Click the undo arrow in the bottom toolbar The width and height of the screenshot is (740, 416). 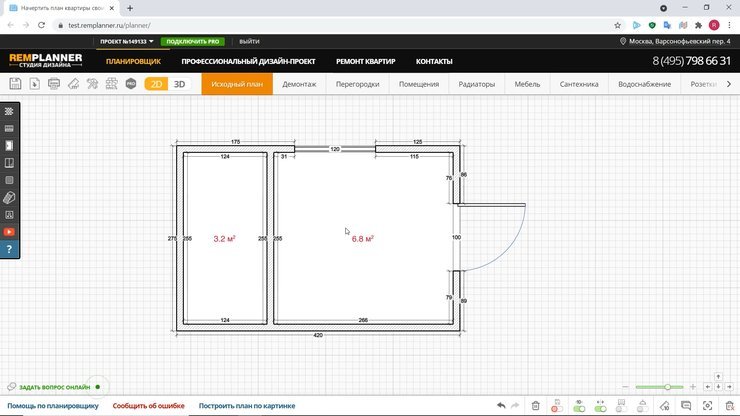coord(502,406)
